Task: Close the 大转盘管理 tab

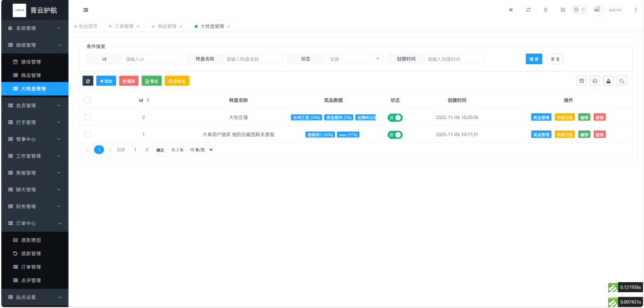Action: coord(228,26)
